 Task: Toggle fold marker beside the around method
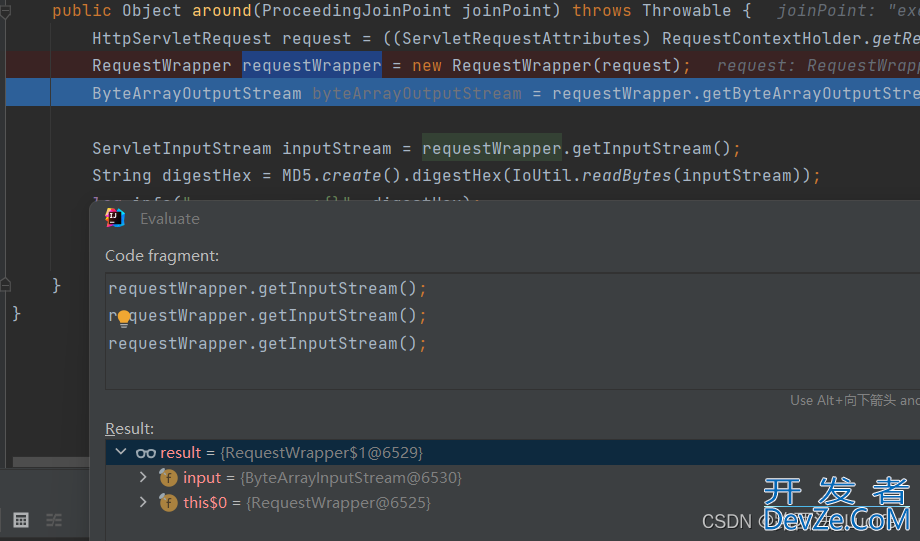pos(5,11)
